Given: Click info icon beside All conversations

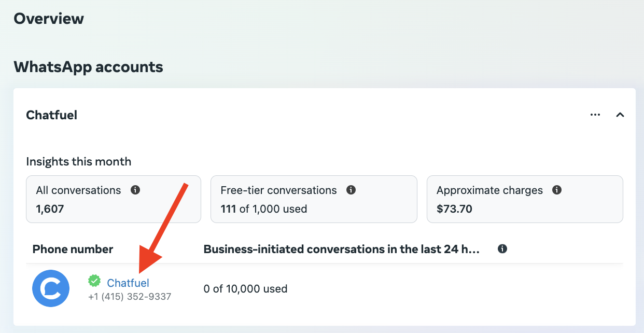Looking at the screenshot, I should pos(135,190).
